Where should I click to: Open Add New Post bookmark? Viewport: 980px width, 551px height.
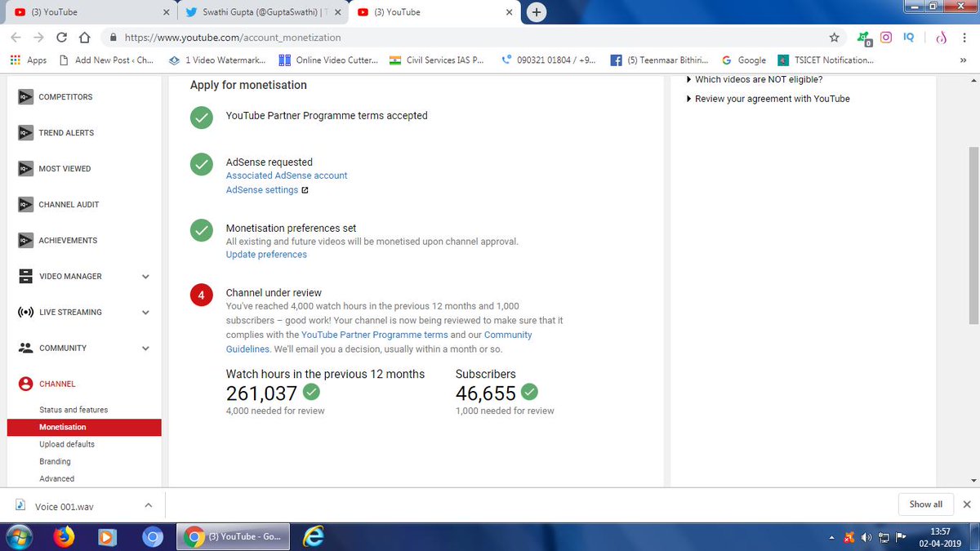pyautogui.click(x=106, y=60)
